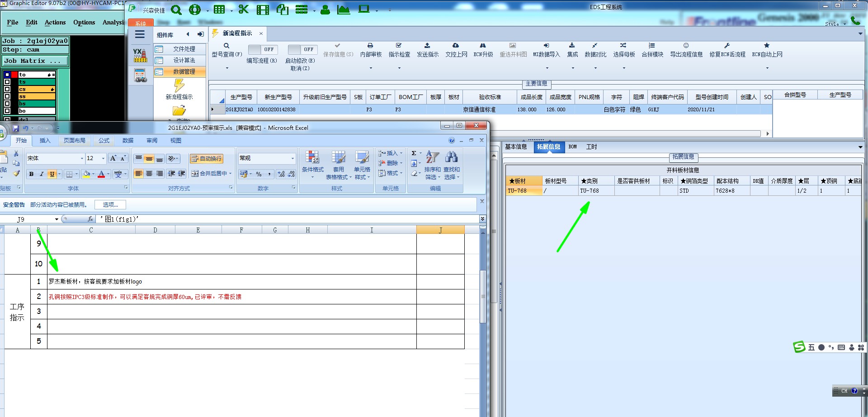Select 文件处理 in component library
The width and height of the screenshot is (868, 417).
tap(180, 49)
